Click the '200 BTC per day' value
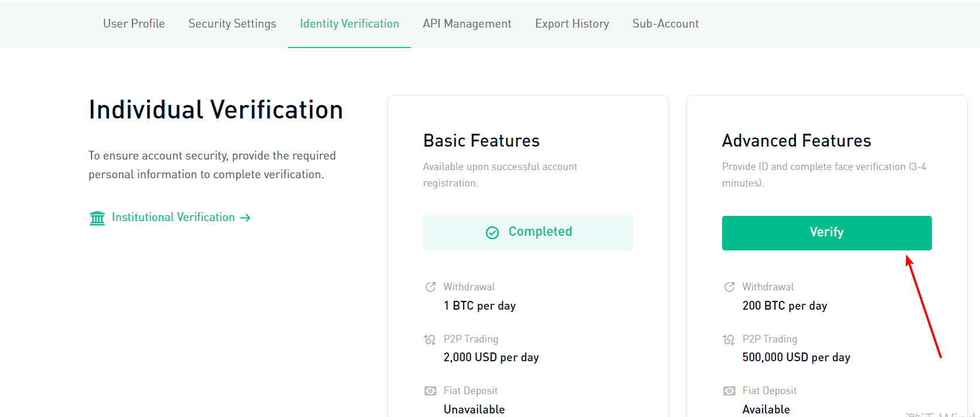980x417 pixels. (x=785, y=306)
